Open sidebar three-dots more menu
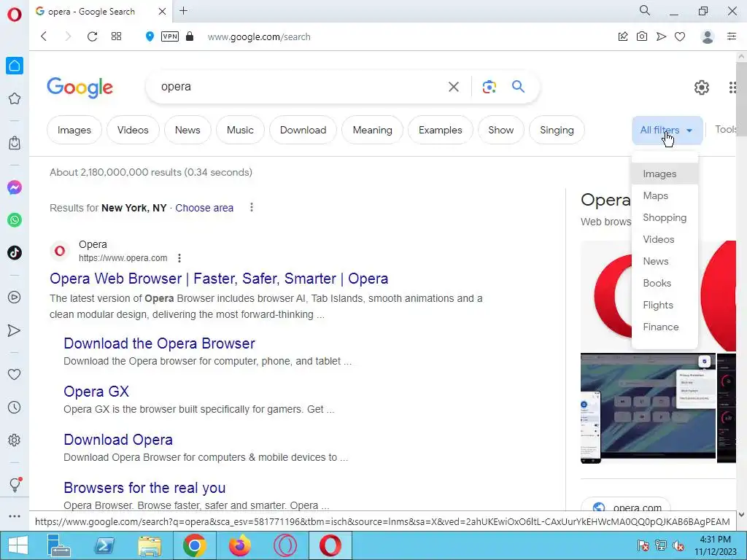 tap(15, 516)
